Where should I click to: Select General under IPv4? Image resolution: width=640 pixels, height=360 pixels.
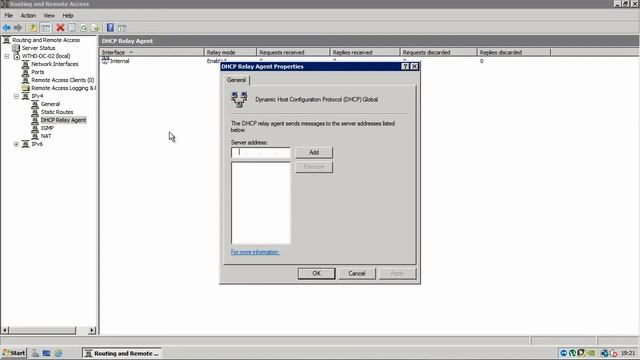coord(50,104)
